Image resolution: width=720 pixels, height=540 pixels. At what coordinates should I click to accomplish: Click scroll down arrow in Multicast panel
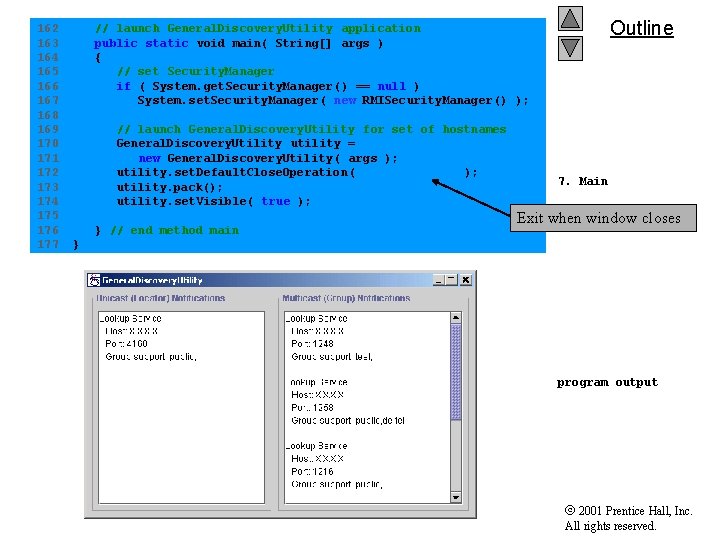[456, 497]
